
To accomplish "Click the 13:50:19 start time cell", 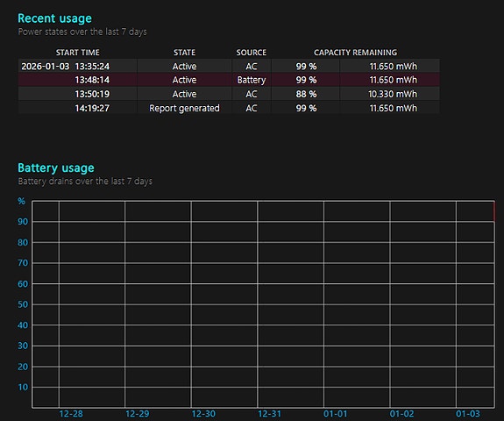I will tap(92, 94).
